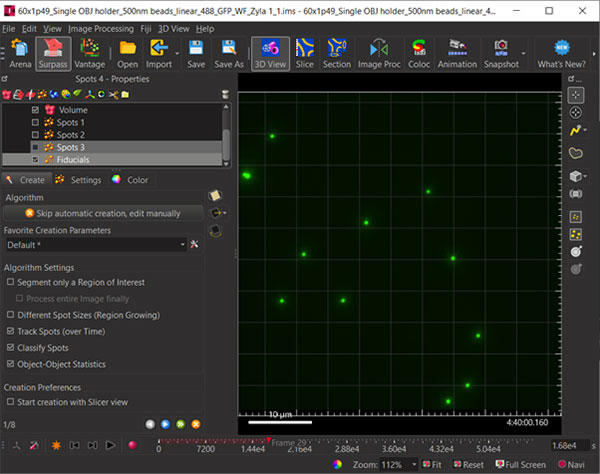Toggle Spots 2 visibility checkbox
This screenshot has width=600, height=474.
coord(35,135)
